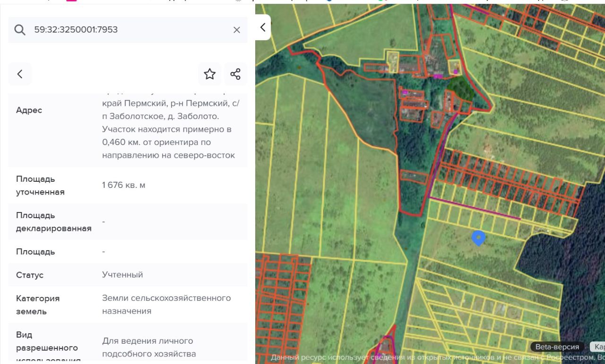Viewport: 605px width, 364px height.
Task: Click the cadastral number 59:32:3250001:7953 search input
Action: [x=128, y=30]
